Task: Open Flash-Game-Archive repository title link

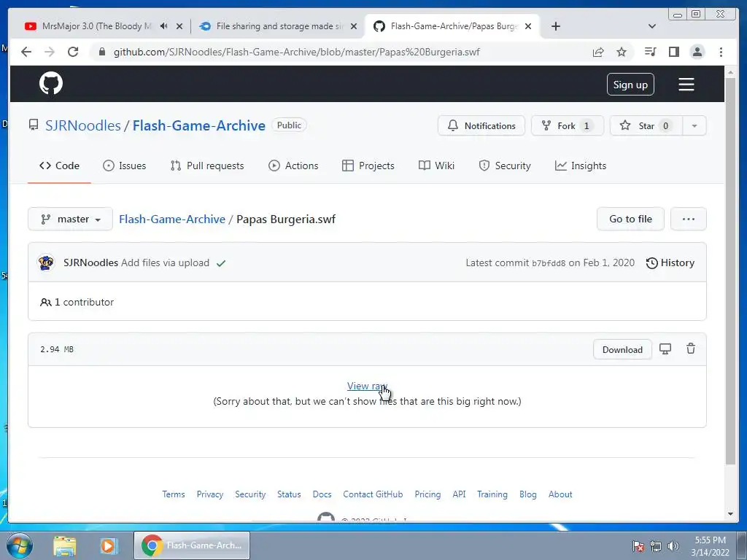Action: [198, 125]
